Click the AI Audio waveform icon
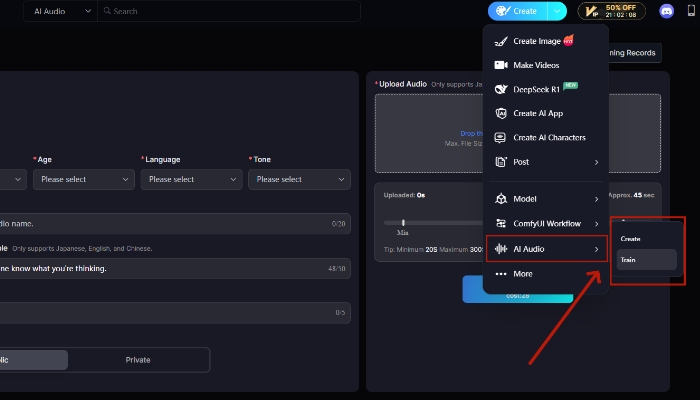The width and height of the screenshot is (700, 400). (x=501, y=248)
